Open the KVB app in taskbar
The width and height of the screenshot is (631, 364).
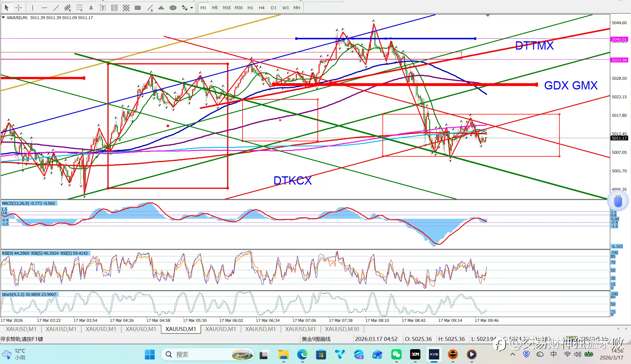click(x=434, y=355)
